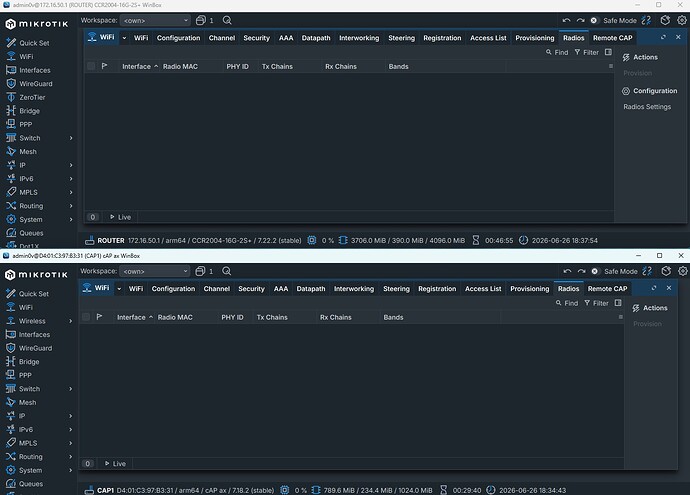Open Radios Settings in the ROUTER window
Screen dimensions: 690x495
tap(647, 106)
